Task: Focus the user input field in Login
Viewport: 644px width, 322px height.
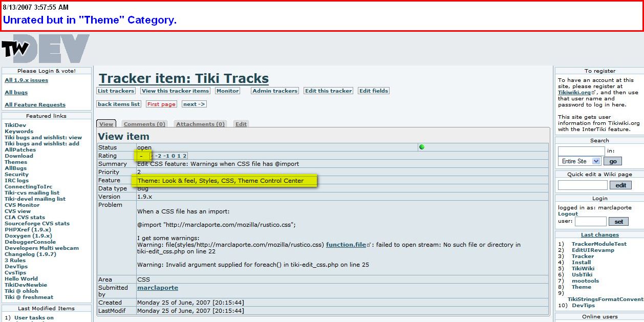Action: (591, 222)
